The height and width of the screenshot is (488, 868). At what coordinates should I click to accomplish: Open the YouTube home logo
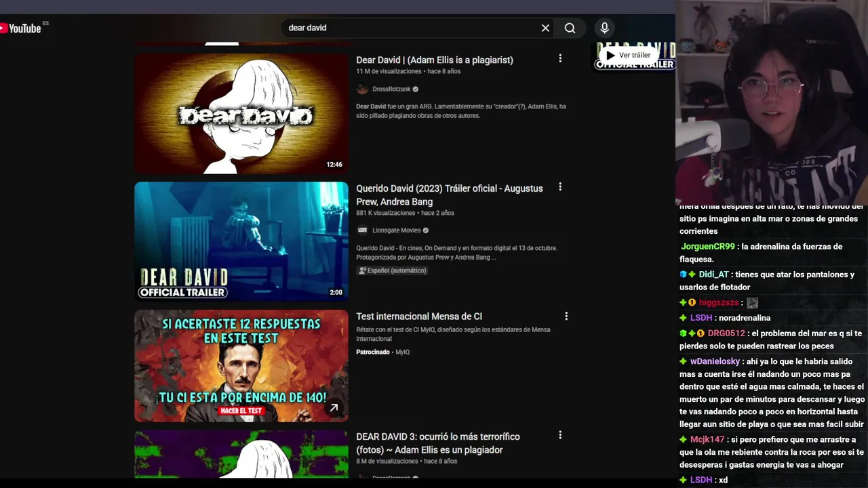click(x=22, y=28)
